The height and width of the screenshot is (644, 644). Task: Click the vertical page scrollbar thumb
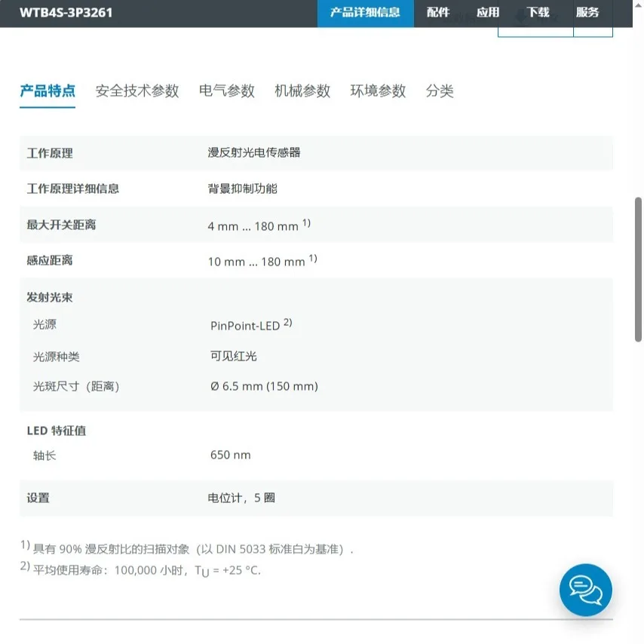638,269
